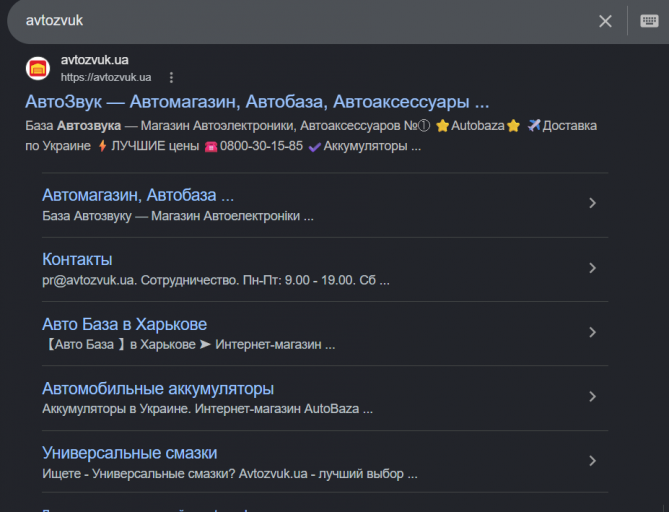Open the three-dot menu beside avtozvuk URL
The width and height of the screenshot is (669, 512).
tap(171, 77)
